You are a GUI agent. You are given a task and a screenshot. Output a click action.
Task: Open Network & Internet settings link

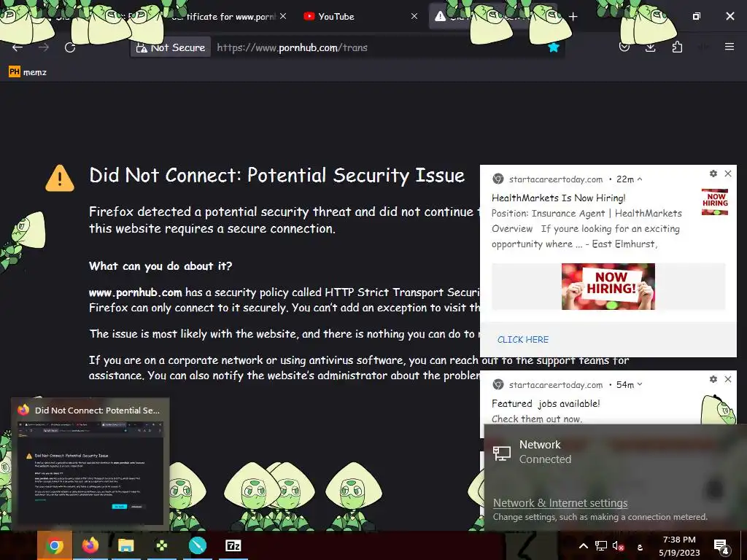[560, 503]
